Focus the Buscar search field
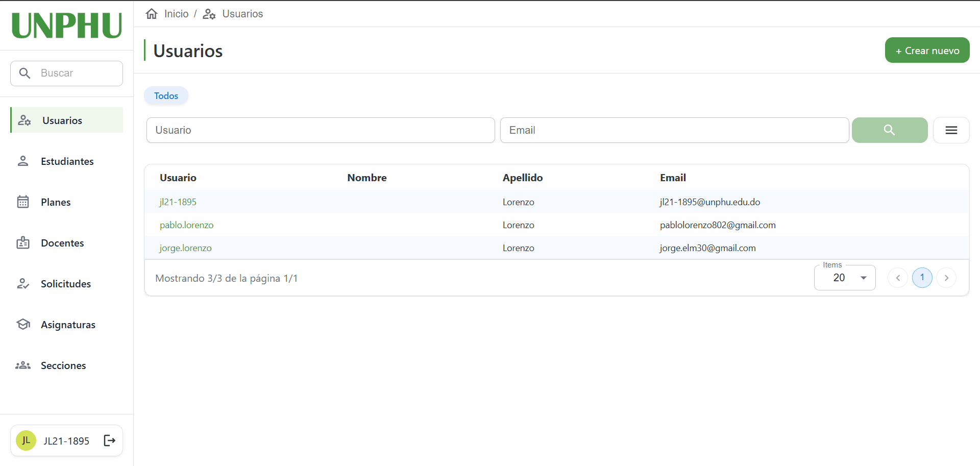The height and width of the screenshot is (466, 980). tap(66, 73)
